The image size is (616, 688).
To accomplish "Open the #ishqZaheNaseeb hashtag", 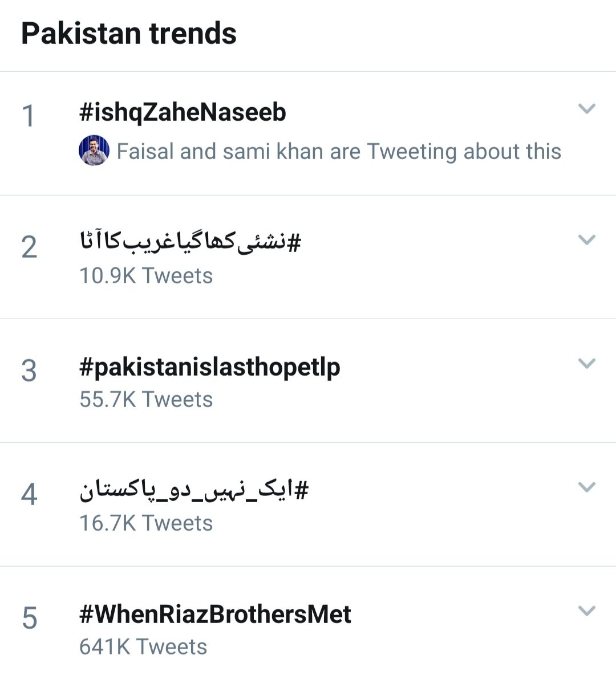I will (183, 112).
